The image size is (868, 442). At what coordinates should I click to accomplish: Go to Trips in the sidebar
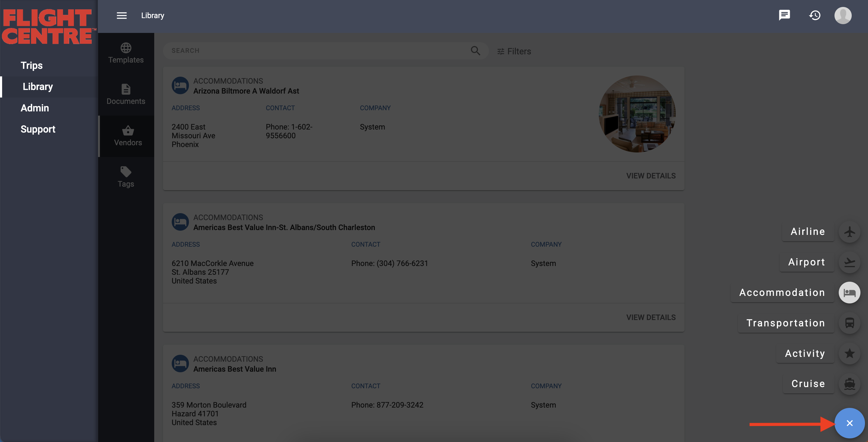[x=32, y=66]
